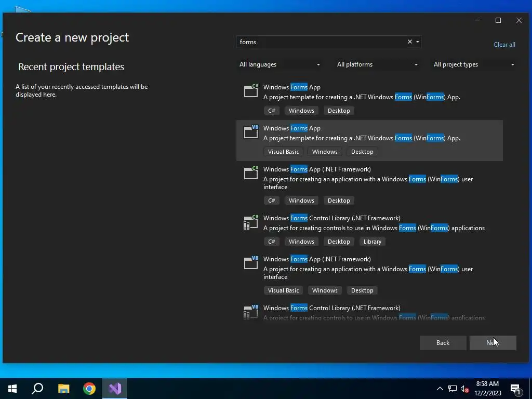Open the All platforms filter dropdown
The width and height of the screenshot is (532, 399).
[377, 64]
